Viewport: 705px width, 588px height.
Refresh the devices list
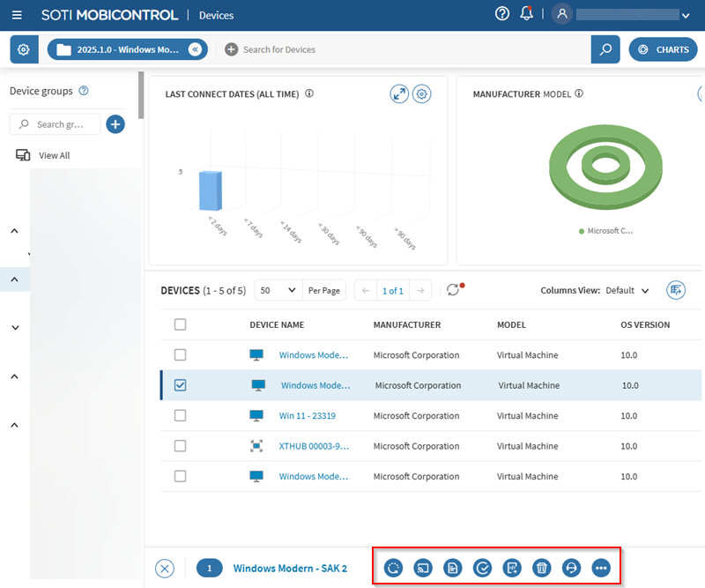click(453, 290)
